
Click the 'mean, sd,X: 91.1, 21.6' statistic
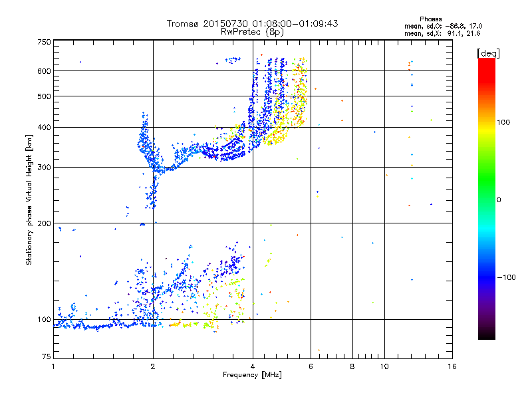coord(442,33)
